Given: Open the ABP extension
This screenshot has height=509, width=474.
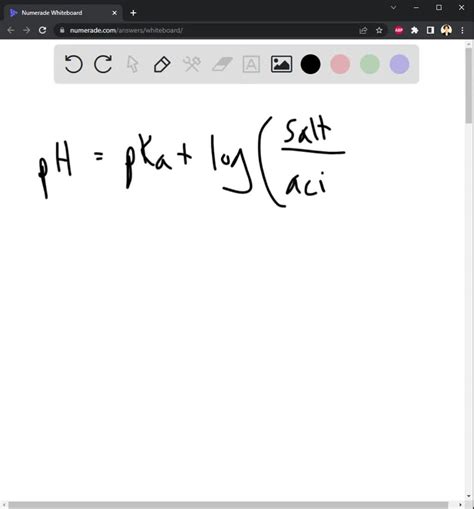Looking at the screenshot, I should (399, 30).
